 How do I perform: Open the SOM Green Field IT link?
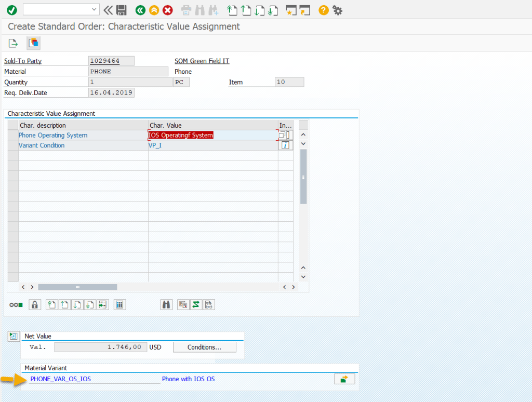pos(202,61)
